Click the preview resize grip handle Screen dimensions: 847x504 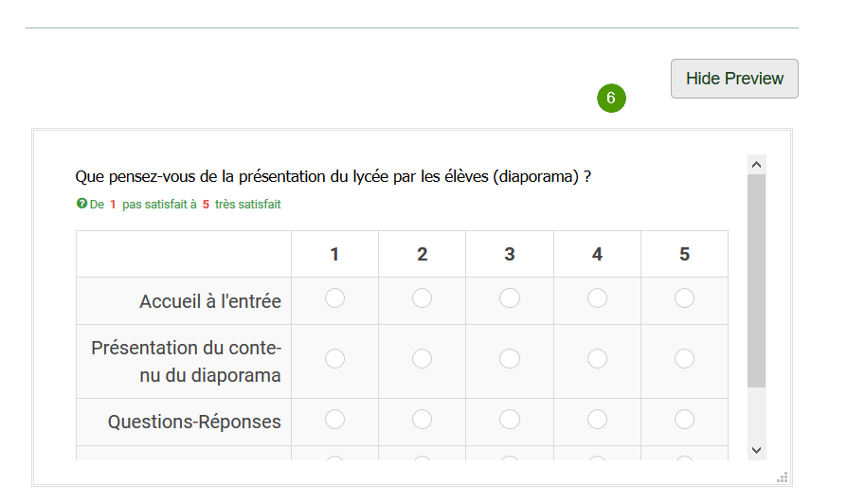783,477
